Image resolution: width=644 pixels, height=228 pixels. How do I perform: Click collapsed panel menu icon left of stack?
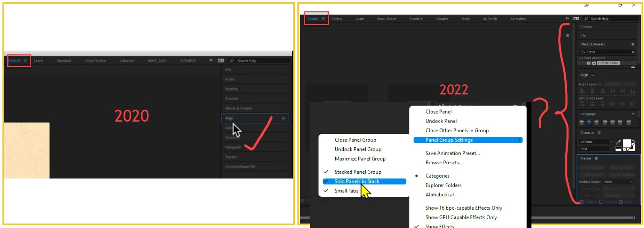[x=568, y=36]
